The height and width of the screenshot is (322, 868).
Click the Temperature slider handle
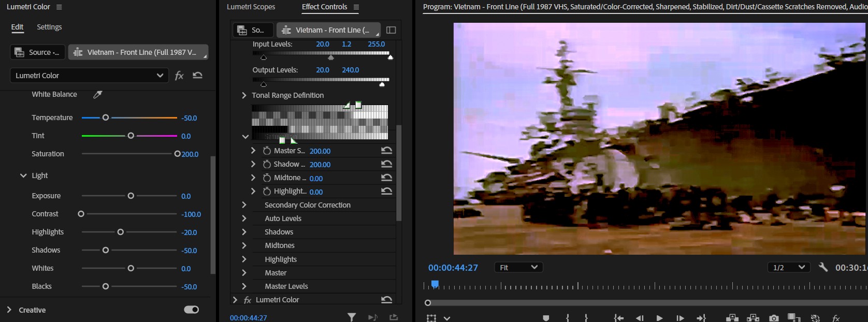tap(106, 118)
